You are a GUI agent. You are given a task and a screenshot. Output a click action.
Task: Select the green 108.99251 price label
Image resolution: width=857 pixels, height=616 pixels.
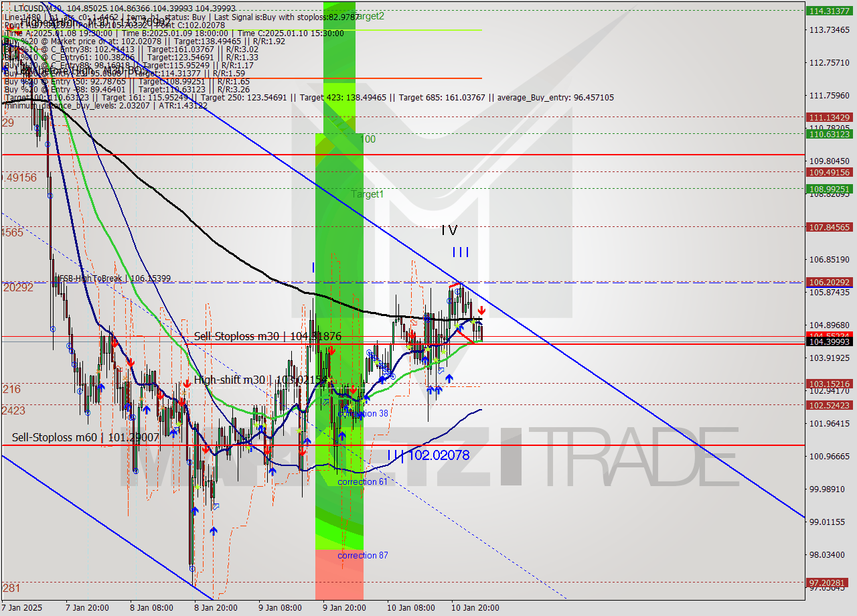click(x=830, y=189)
